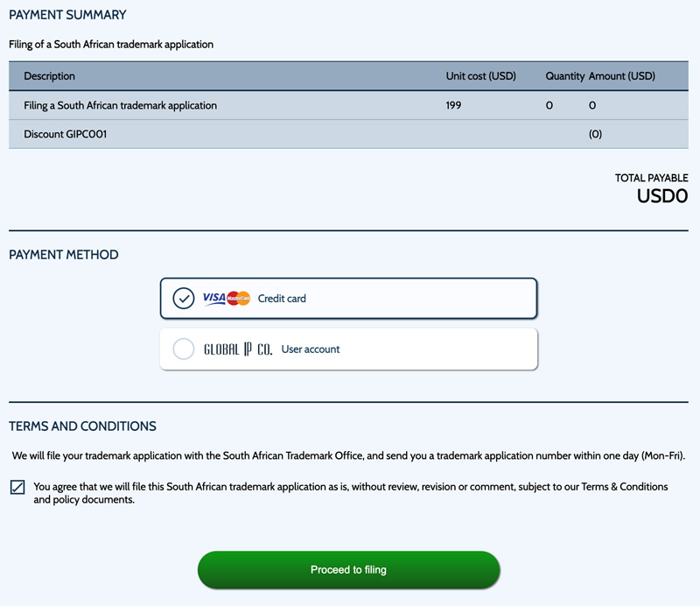Click the Amount (USD) column header
Screen dimensions: 700x606
[622, 76]
